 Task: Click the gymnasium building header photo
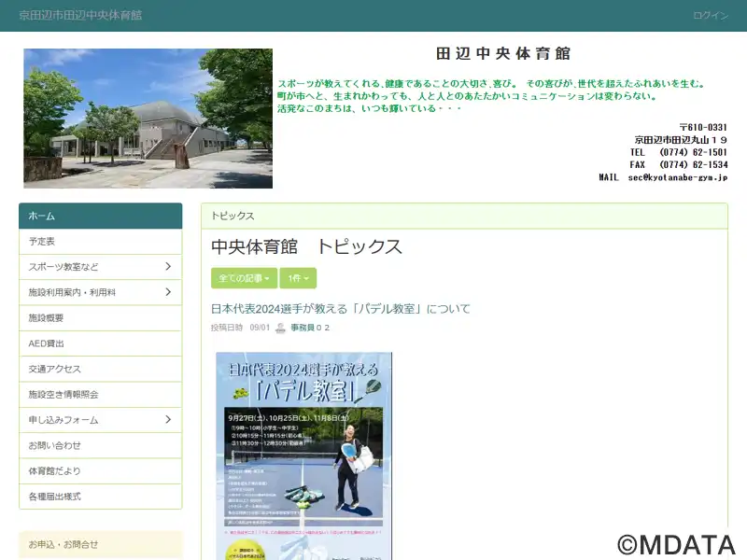[148, 119]
